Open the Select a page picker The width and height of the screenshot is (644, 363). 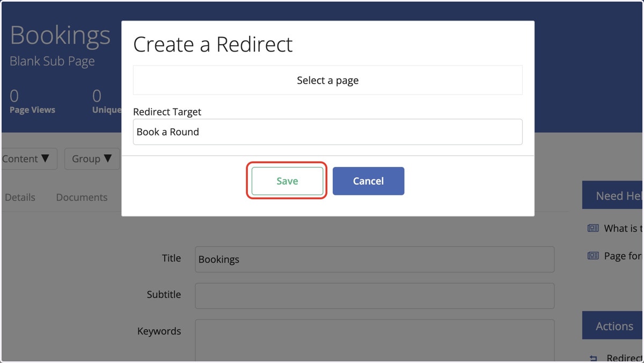click(x=327, y=81)
